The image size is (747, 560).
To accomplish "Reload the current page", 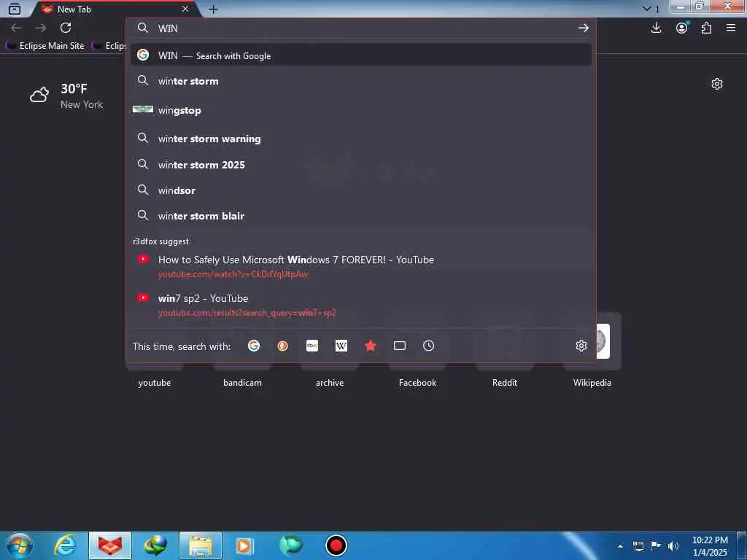I will pos(66,28).
